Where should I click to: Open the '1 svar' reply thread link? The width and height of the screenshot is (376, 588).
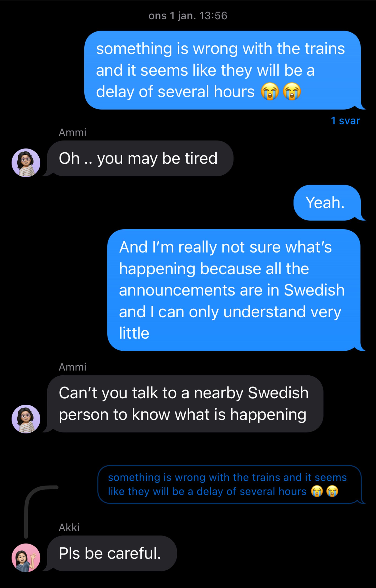click(345, 121)
